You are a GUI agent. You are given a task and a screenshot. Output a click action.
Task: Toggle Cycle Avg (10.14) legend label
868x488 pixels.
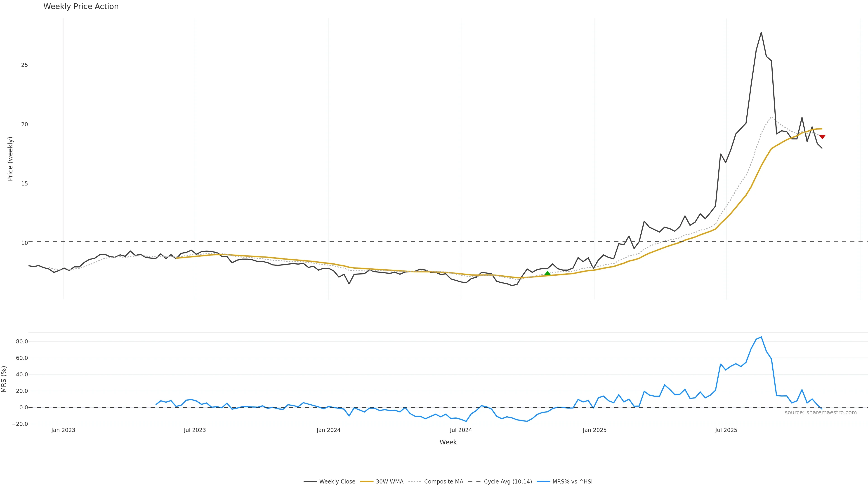click(508, 482)
